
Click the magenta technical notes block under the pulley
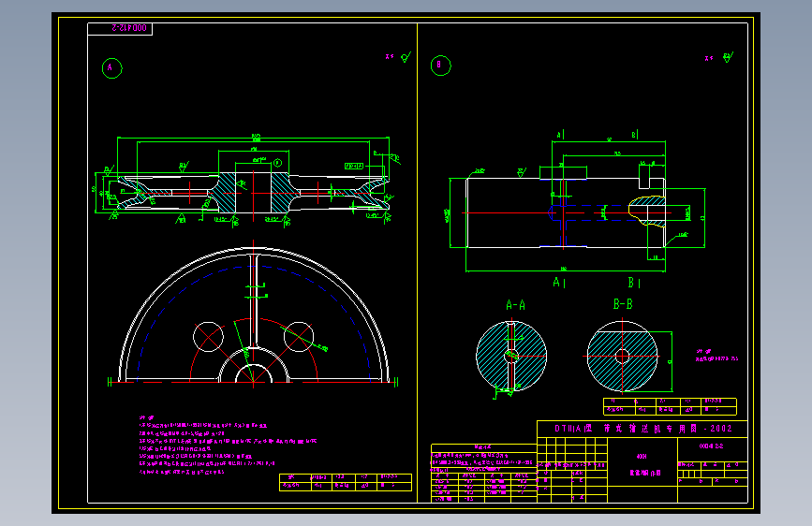pos(228,445)
